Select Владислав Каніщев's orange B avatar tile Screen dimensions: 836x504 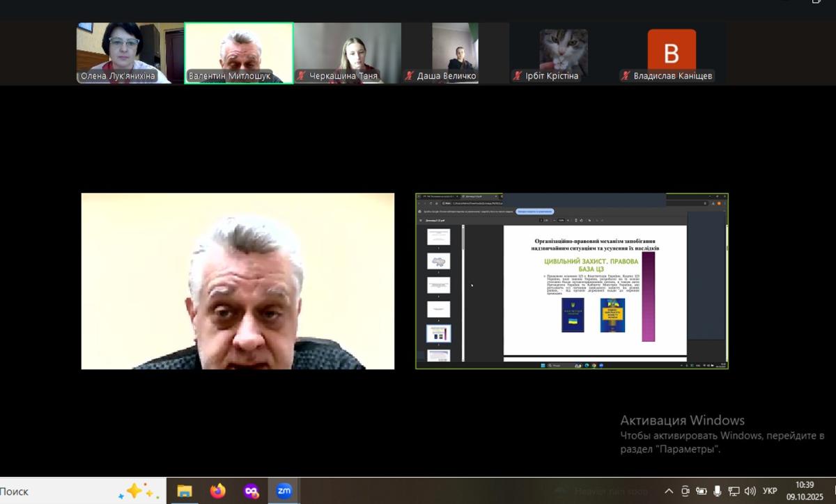pyautogui.click(x=672, y=53)
